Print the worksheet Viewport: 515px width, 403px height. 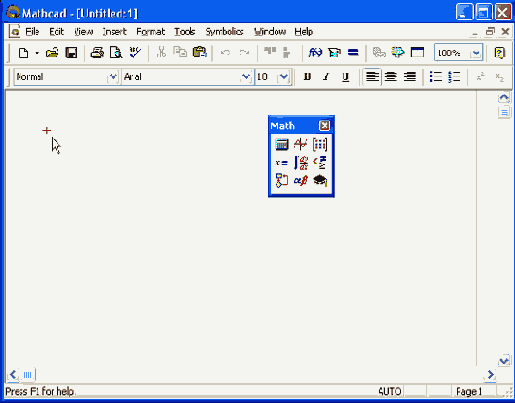click(97, 53)
